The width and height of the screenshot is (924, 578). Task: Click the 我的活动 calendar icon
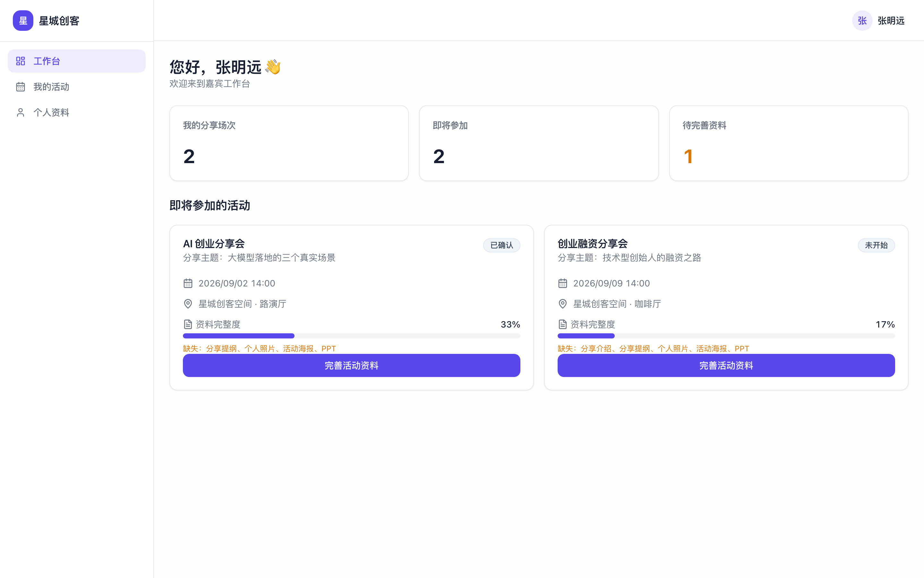pyautogui.click(x=21, y=87)
